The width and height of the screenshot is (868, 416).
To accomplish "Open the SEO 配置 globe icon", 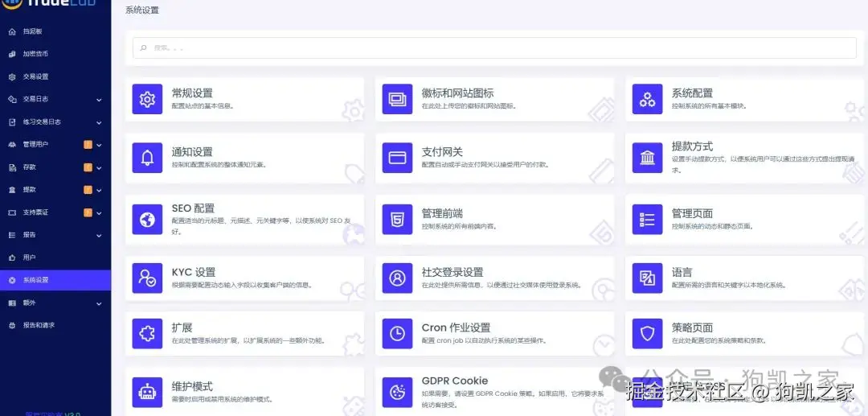I will [x=147, y=220].
